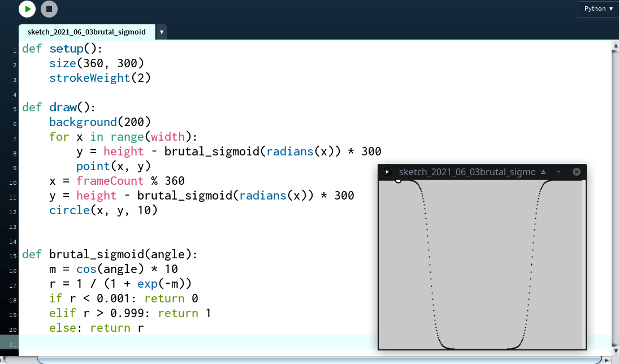Click line number 21 in the gutter
619x364 pixels.
(x=13, y=343)
